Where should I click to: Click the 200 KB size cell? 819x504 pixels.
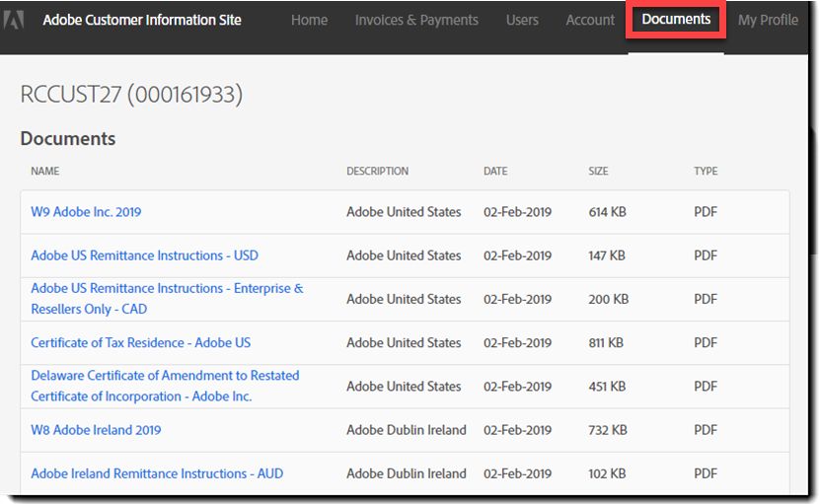[x=609, y=299]
